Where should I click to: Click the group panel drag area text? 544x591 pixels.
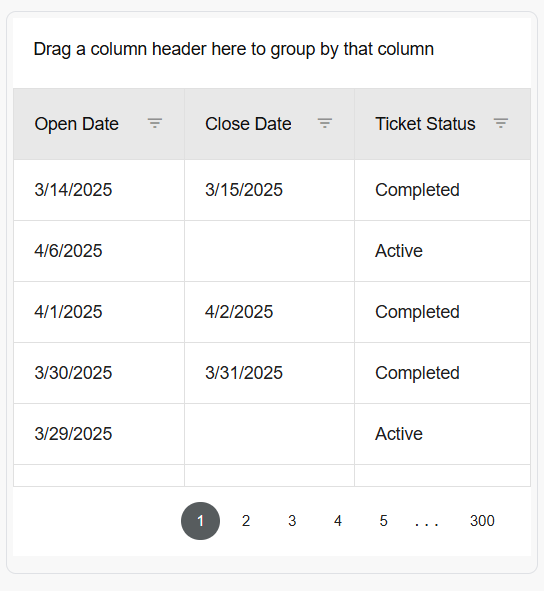(x=234, y=49)
